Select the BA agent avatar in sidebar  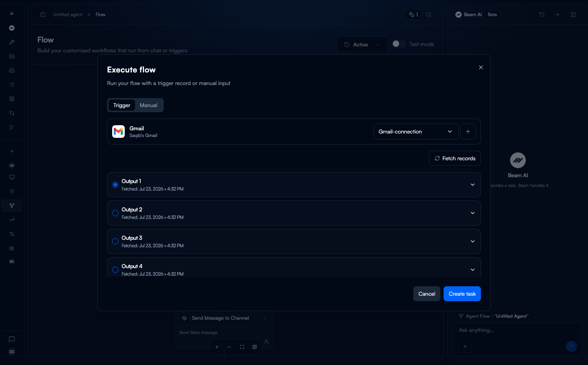[x=12, y=261]
